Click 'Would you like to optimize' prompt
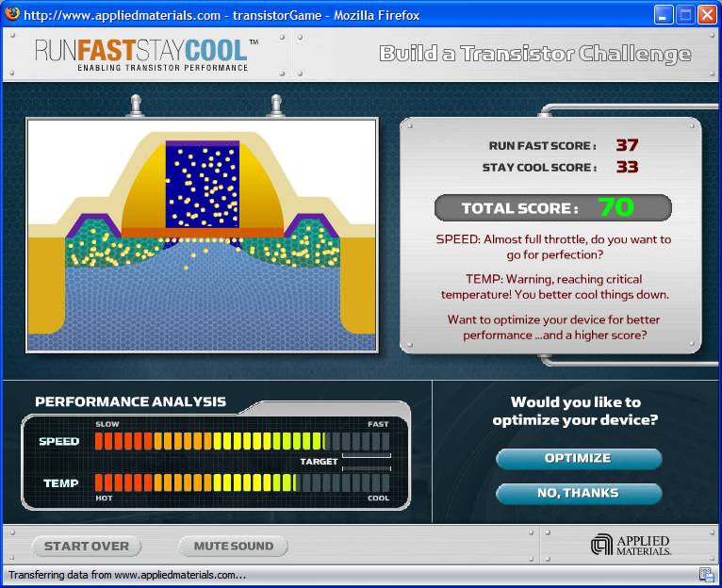The image size is (722, 588). pos(575,411)
